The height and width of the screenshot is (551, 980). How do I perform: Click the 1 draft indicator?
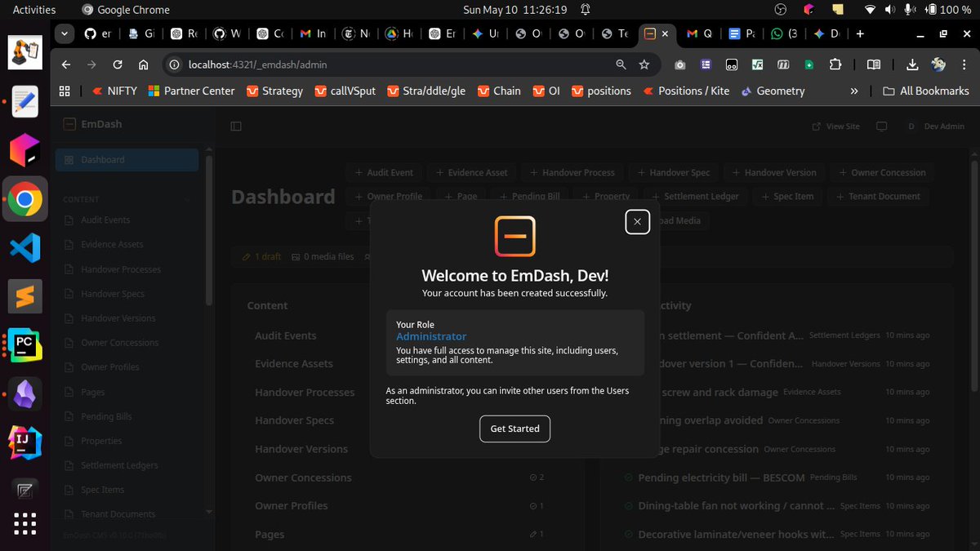pyautogui.click(x=262, y=256)
